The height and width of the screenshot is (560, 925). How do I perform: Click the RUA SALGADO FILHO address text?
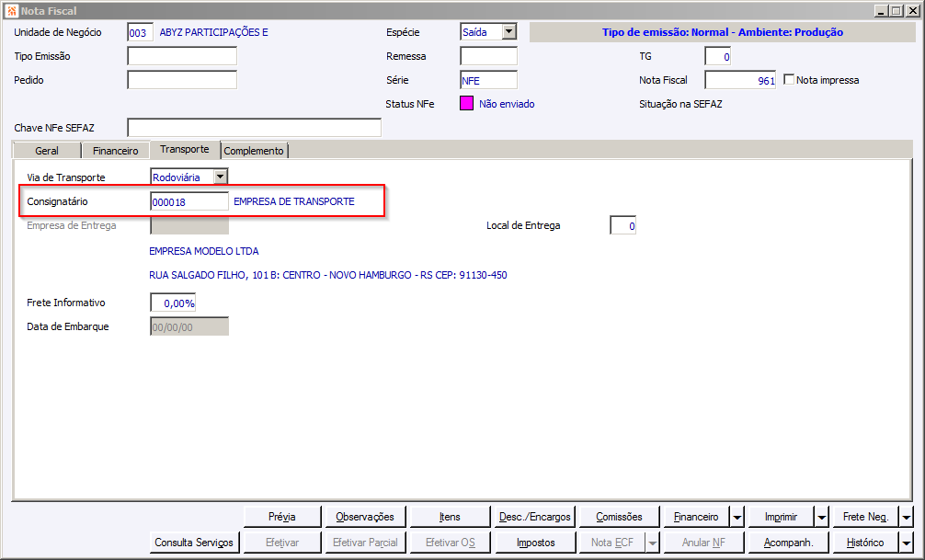328,275
